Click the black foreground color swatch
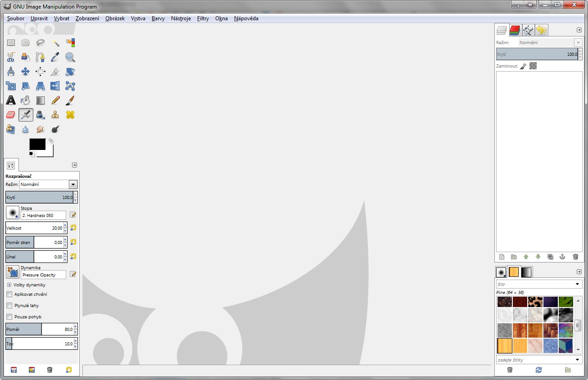The height and width of the screenshot is (380, 588). point(37,144)
